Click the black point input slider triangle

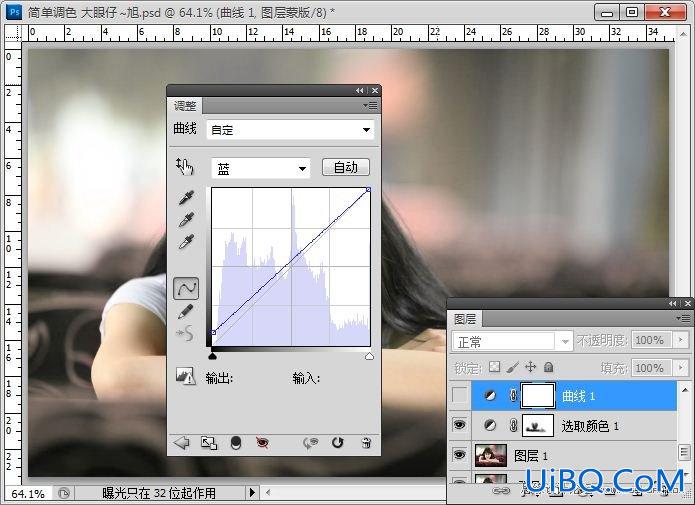213,356
